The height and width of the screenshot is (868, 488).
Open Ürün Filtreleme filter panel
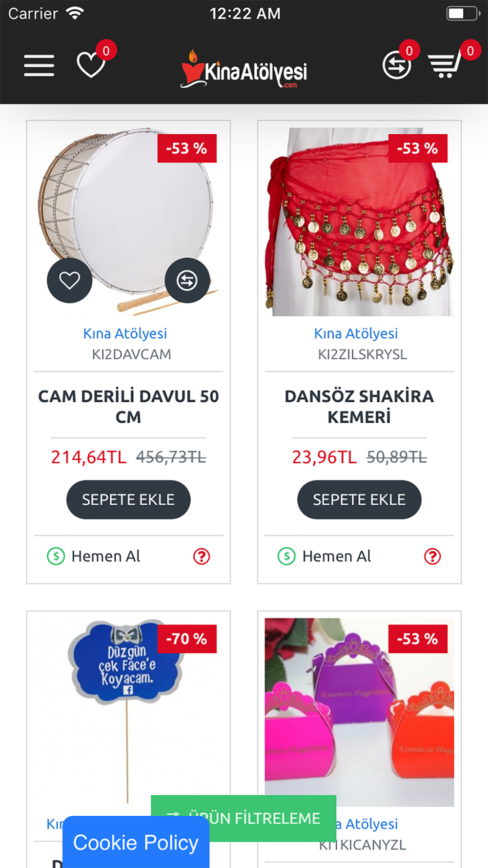coord(244,818)
